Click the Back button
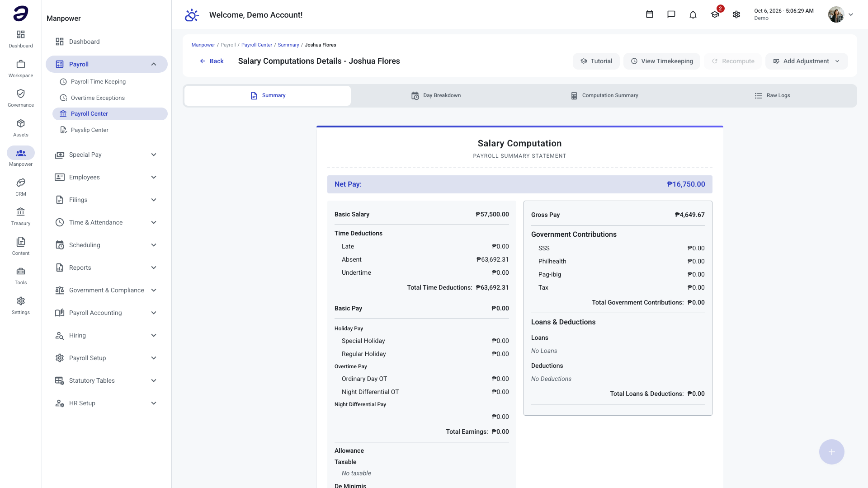The width and height of the screenshot is (868, 488). 212,61
